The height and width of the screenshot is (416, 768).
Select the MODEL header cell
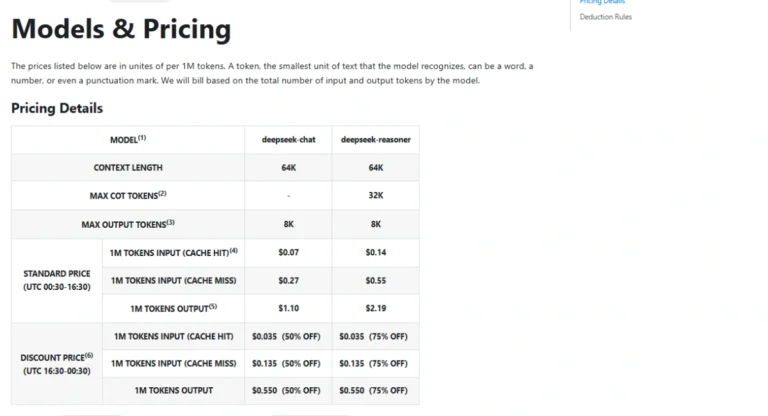pyautogui.click(x=128, y=140)
